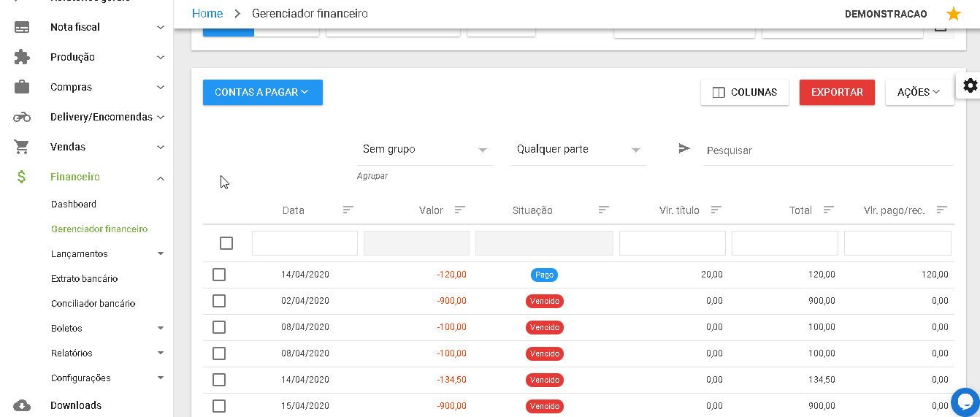
Task: Expand the Relatórios submenu arrow
Action: (161, 353)
